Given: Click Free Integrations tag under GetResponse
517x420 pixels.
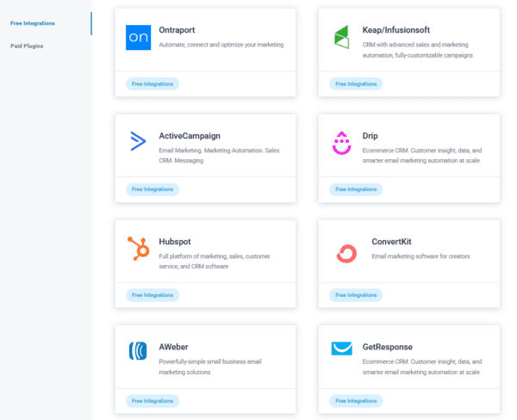Looking at the screenshot, I should (356, 400).
